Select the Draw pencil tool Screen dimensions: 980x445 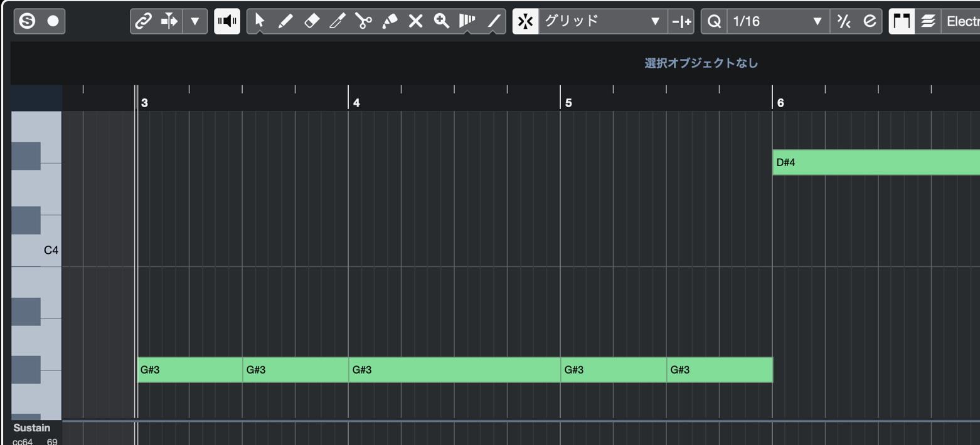(x=285, y=21)
